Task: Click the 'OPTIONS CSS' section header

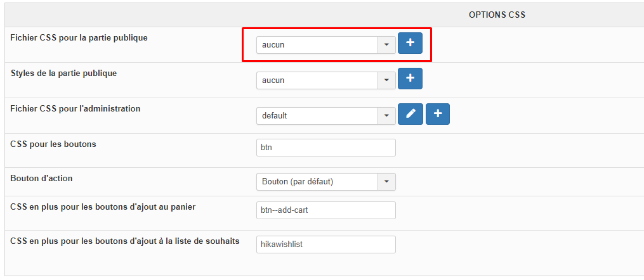Action: [x=497, y=15]
